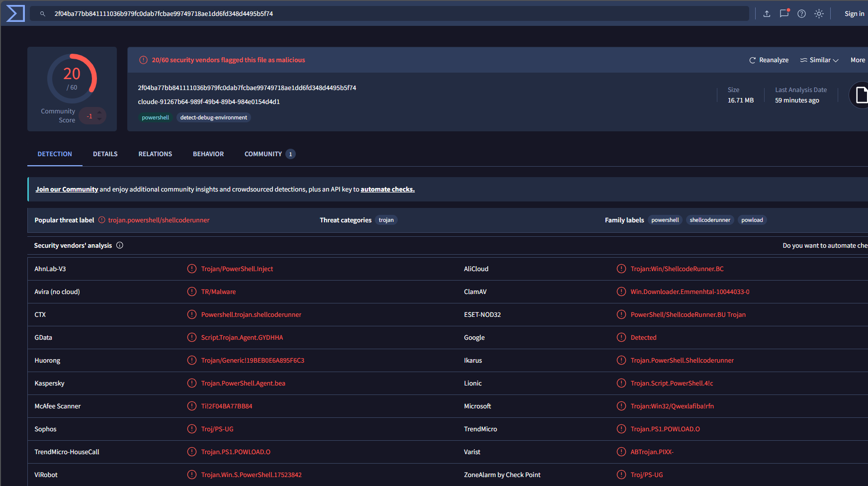Toggle the light/dark theme sun icon
Screen dimensions: 868x486
pos(819,14)
